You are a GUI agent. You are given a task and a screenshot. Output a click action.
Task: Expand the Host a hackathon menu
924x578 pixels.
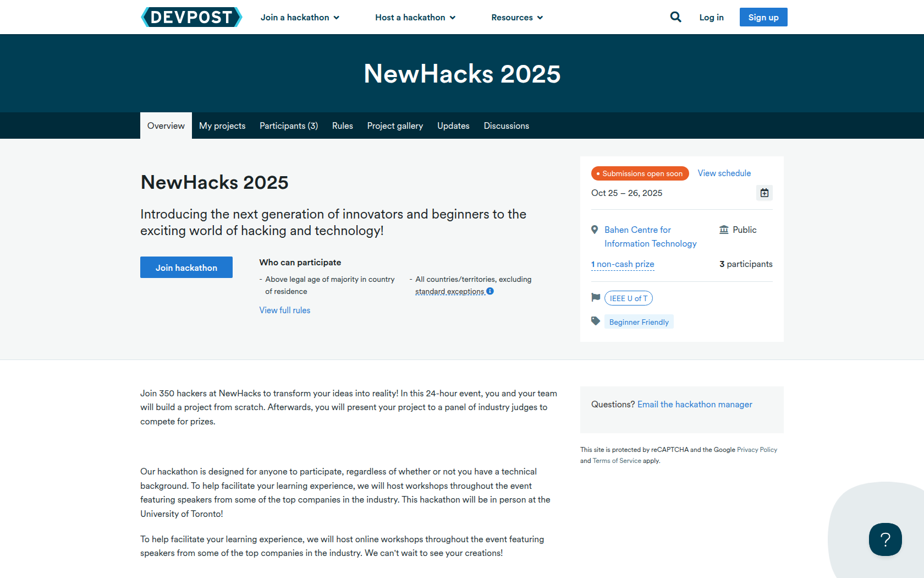pyautogui.click(x=415, y=18)
